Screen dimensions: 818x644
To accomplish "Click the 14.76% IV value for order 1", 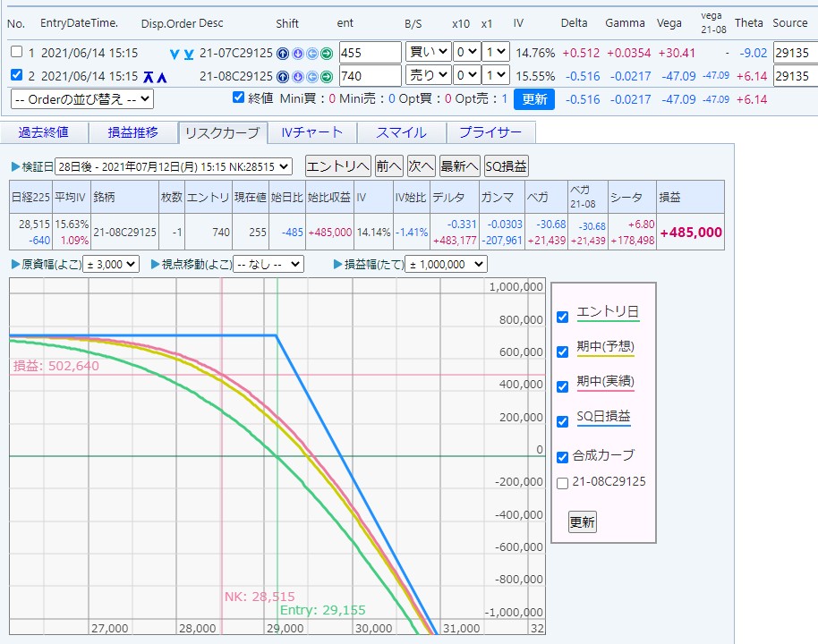I will coord(535,53).
